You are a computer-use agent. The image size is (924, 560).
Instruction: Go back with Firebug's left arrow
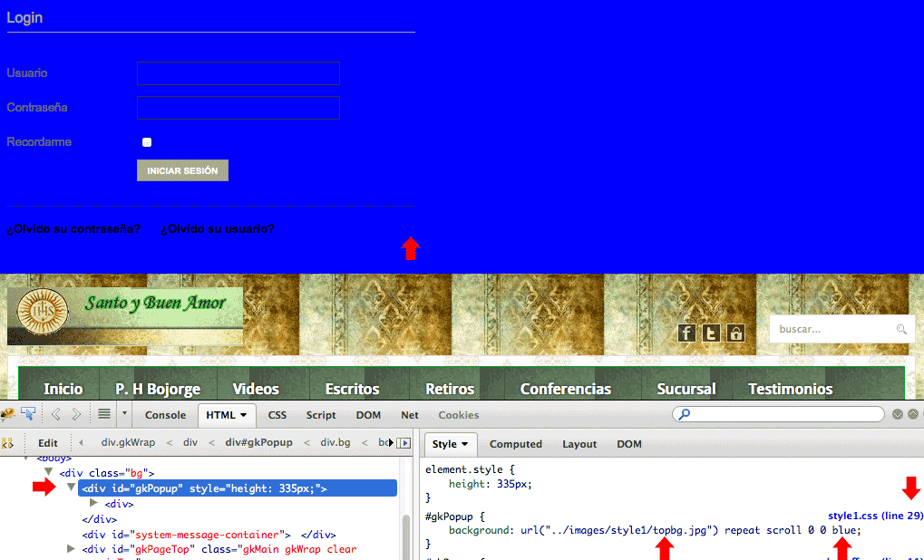tap(56, 414)
